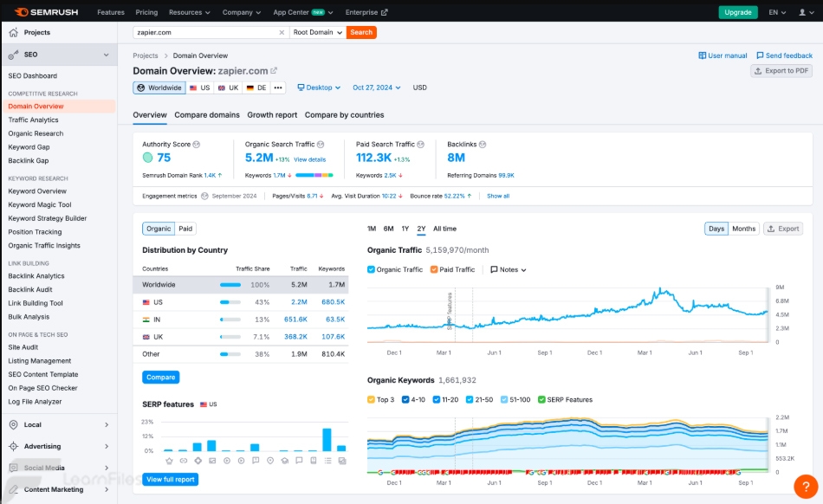Clear the domain search field X icon
The height and width of the screenshot is (504, 823).
coord(282,33)
